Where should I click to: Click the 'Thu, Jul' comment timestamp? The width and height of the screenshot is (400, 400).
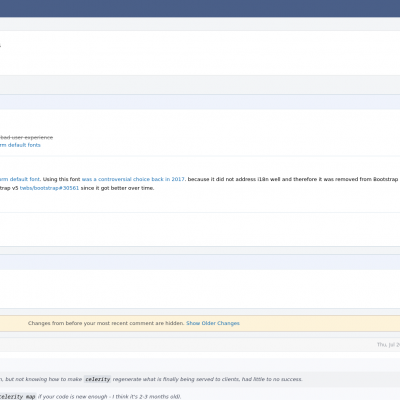click(x=388, y=344)
